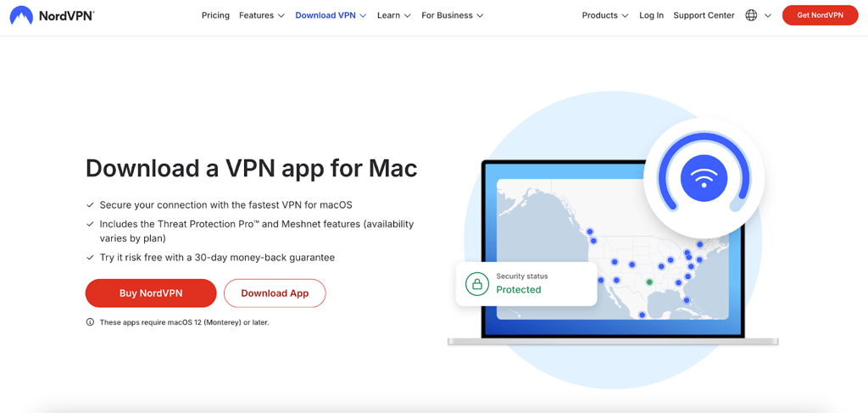
Task: Click the chevron next to the globe
Action: (768, 15)
